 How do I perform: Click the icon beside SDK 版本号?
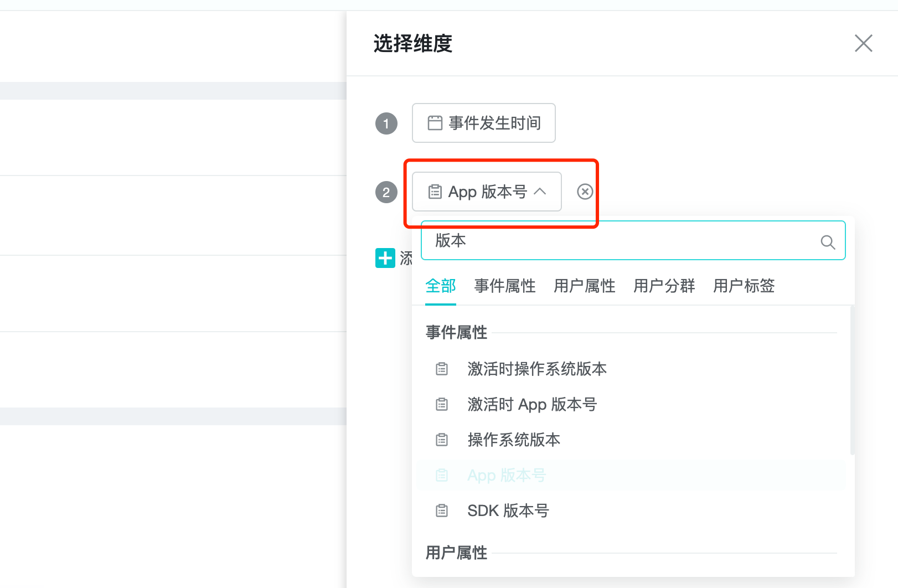[x=442, y=510]
